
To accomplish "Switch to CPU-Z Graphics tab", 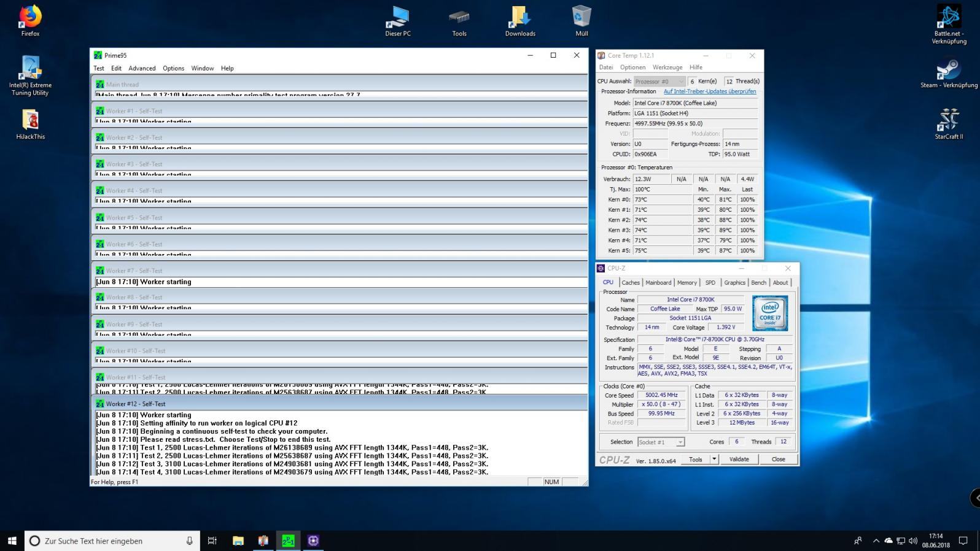I will pyautogui.click(x=734, y=282).
